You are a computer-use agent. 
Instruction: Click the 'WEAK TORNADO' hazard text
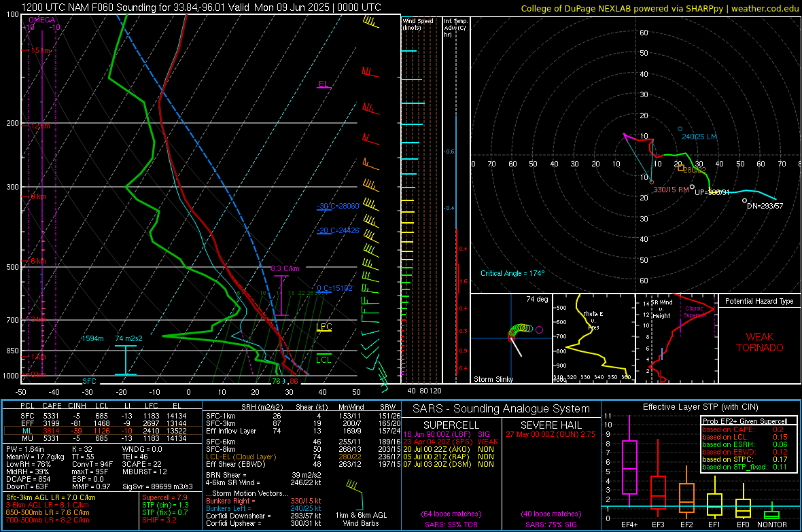pyautogui.click(x=760, y=342)
